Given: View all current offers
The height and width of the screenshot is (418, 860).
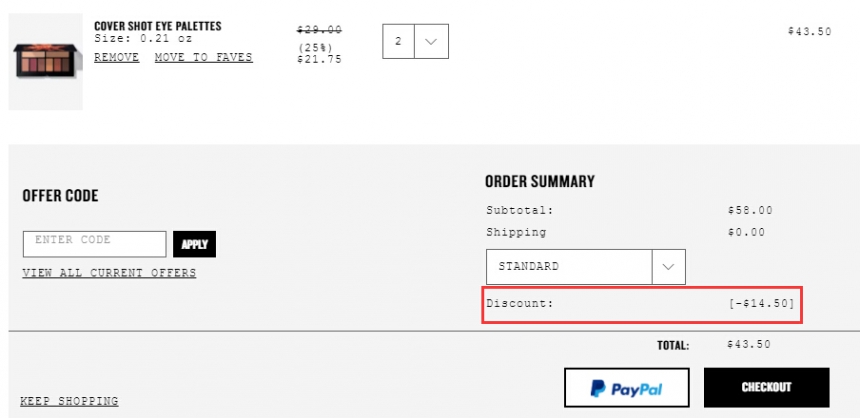Looking at the screenshot, I should click(109, 273).
